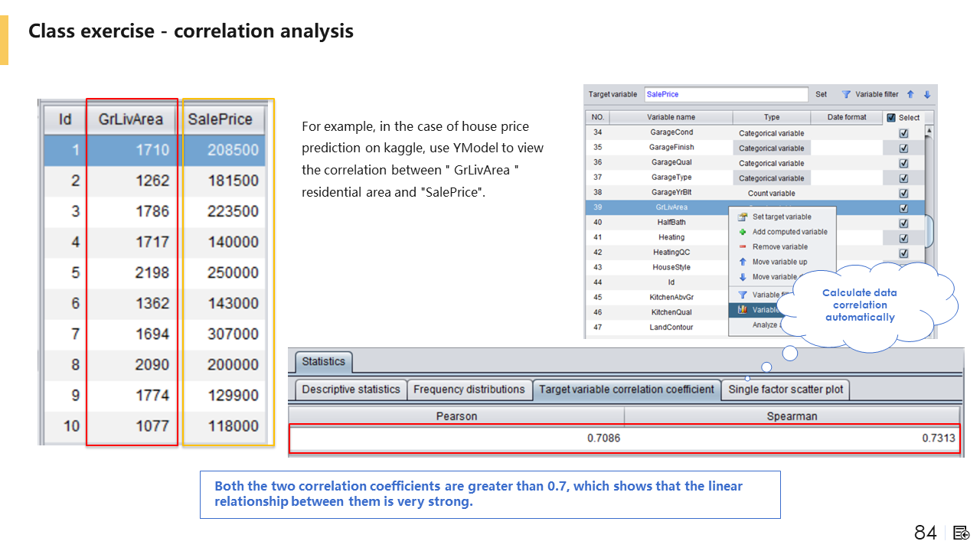Click the blue move-up arrow in toolbar
The height and width of the screenshot is (551, 980).
pyautogui.click(x=910, y=95)
